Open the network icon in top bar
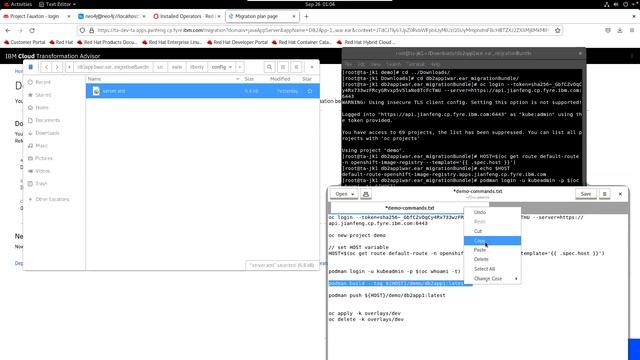Viewport: 640px width, 360px height. (x=607, y=4)
